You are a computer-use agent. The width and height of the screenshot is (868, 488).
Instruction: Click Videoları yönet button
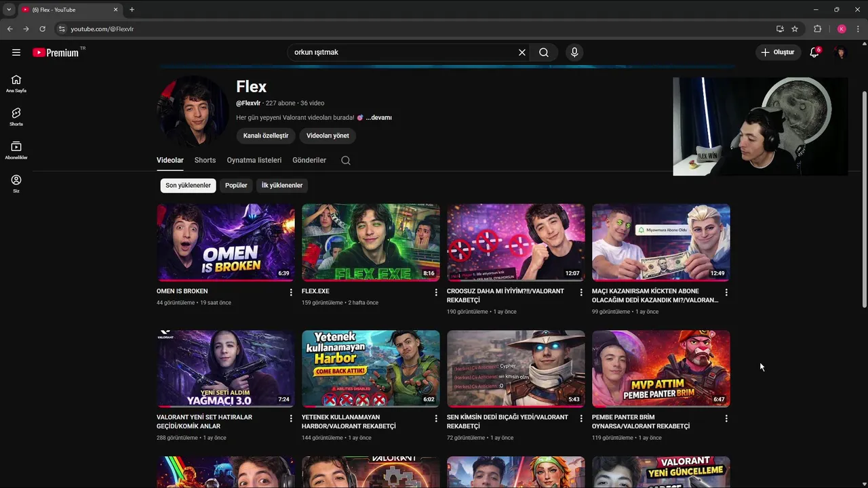pyautogui.click(x=328, y=136)
